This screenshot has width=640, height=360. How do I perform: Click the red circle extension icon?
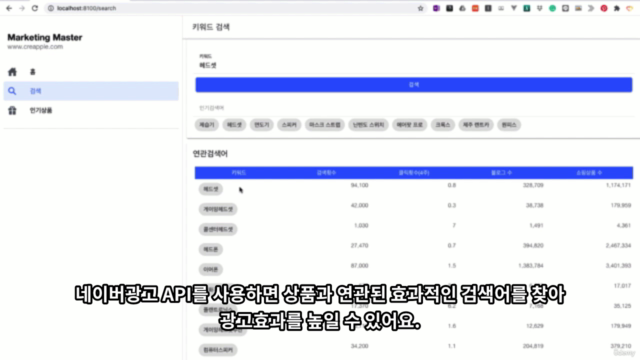[604, 8]
